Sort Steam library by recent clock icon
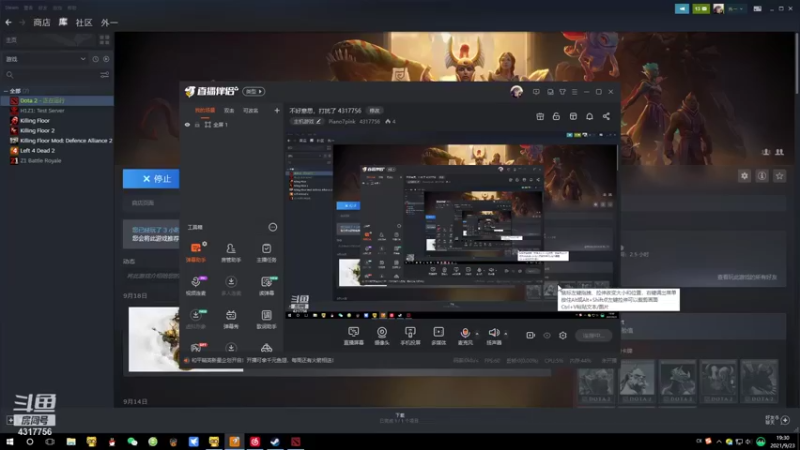Screen dimensions: 800x450 pyautogui.click(x=95, y=59)
